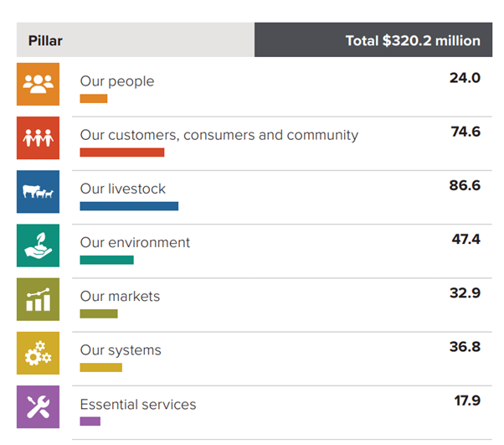The height and width of the screenshot is (445, 504).
Task: Select the Our markets label
Action: coord(120,296)
